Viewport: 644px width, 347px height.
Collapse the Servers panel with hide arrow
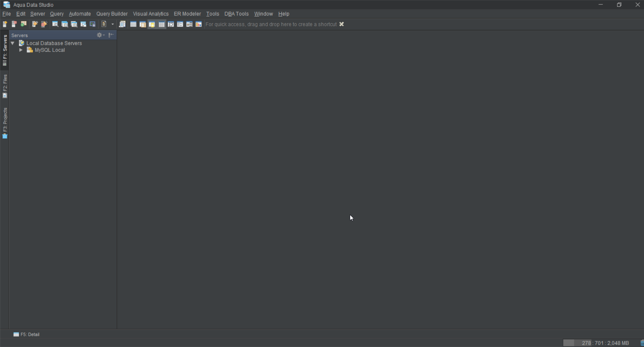[111, 35]
